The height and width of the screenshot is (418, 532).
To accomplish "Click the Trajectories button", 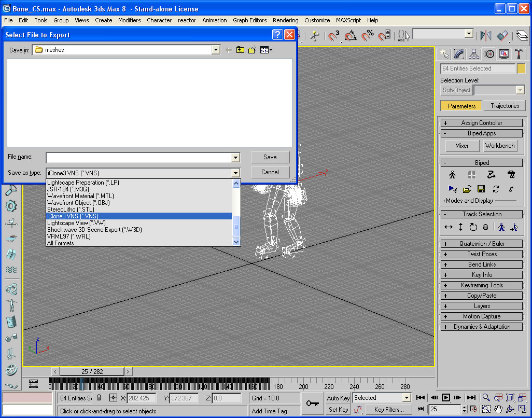I will point(505,106).
